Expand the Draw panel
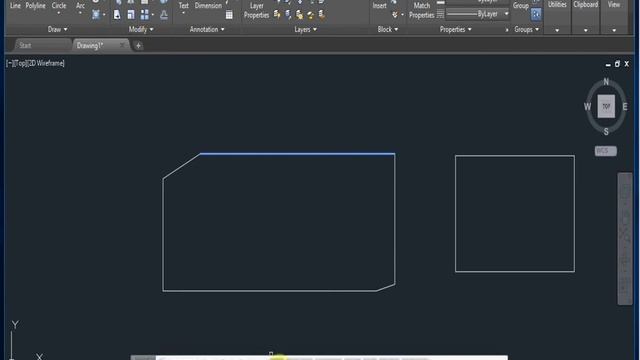This screenshot has width=640, height=360. [58, 29]
